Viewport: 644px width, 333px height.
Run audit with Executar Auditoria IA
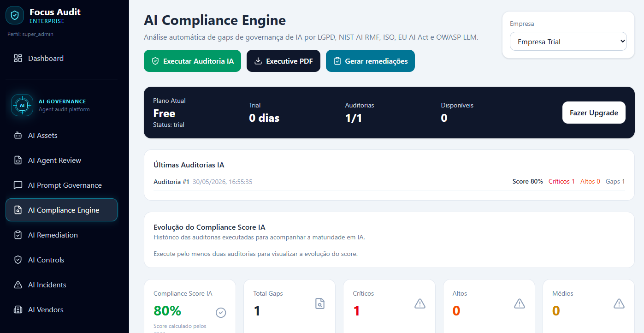tap(192, 61)
